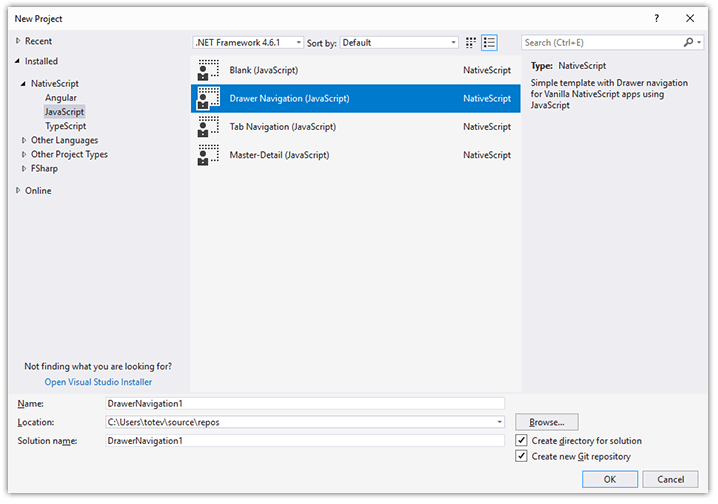Switch to medium icons list view
This screenshot has width=718, height=504.
(x=489, y=43)
